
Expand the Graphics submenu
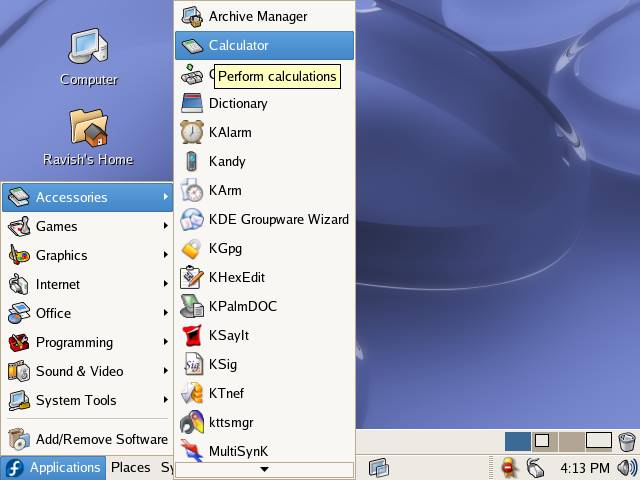86,255
